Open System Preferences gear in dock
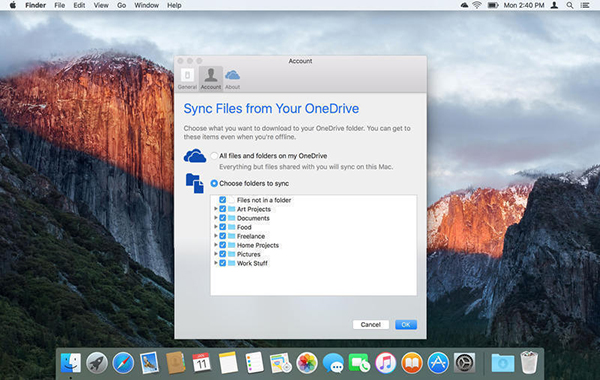 [x=464, y=362]
